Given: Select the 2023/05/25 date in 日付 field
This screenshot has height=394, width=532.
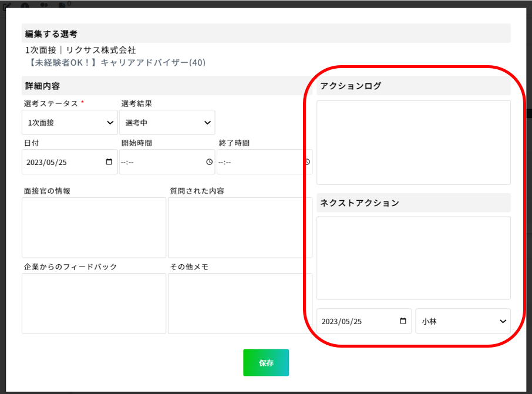Looking at the screenshot, I should pyautogui.click(x=69, y=162).
